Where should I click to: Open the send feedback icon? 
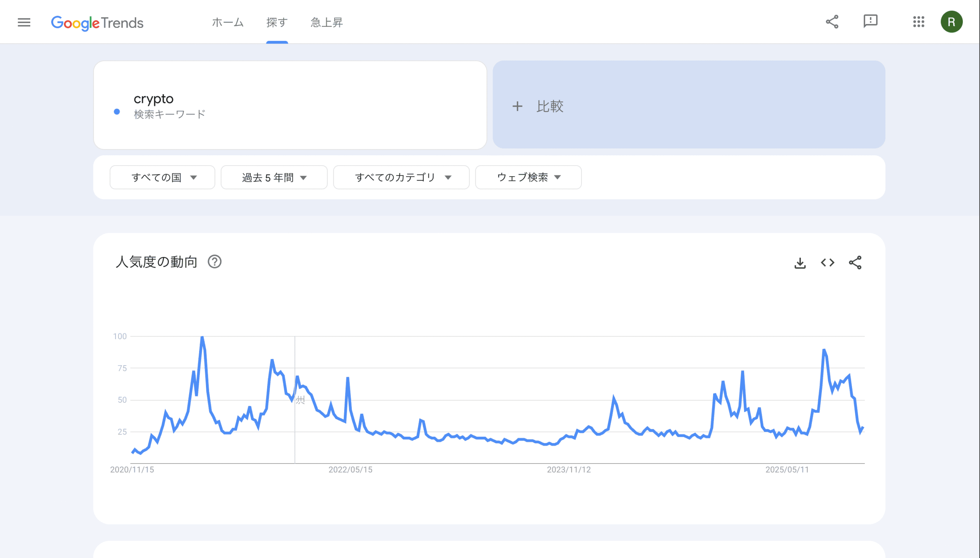click(870, 21)
